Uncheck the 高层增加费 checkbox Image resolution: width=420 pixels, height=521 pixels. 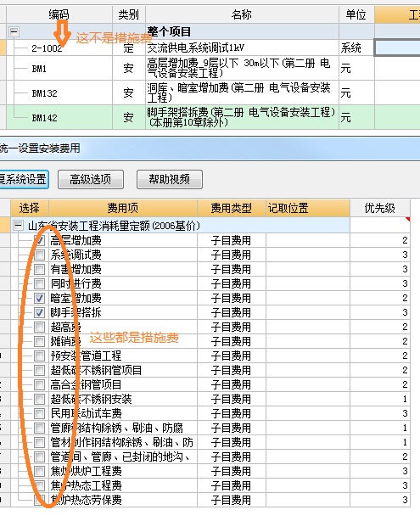[x=40, y=240]
